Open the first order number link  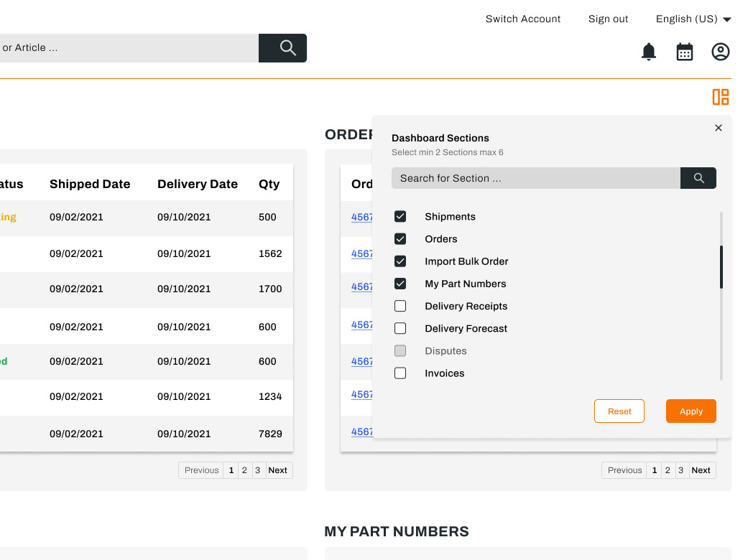click(361, 217)
